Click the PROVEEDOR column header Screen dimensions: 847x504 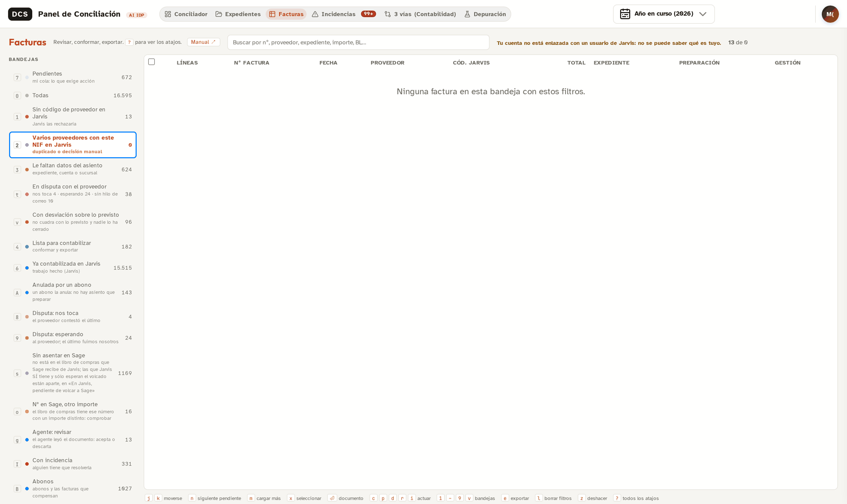coord(387,63)
